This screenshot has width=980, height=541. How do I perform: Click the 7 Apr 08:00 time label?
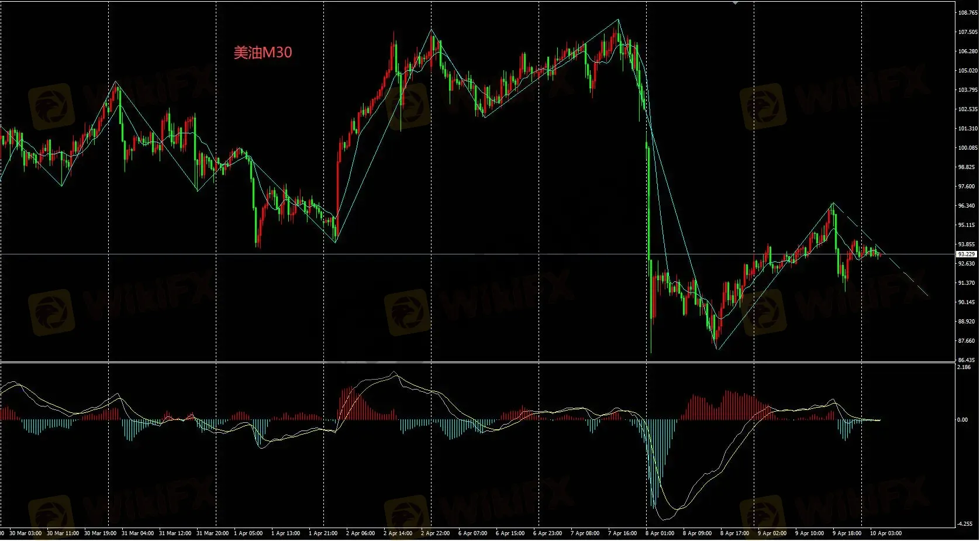click(x=585, y=533)
